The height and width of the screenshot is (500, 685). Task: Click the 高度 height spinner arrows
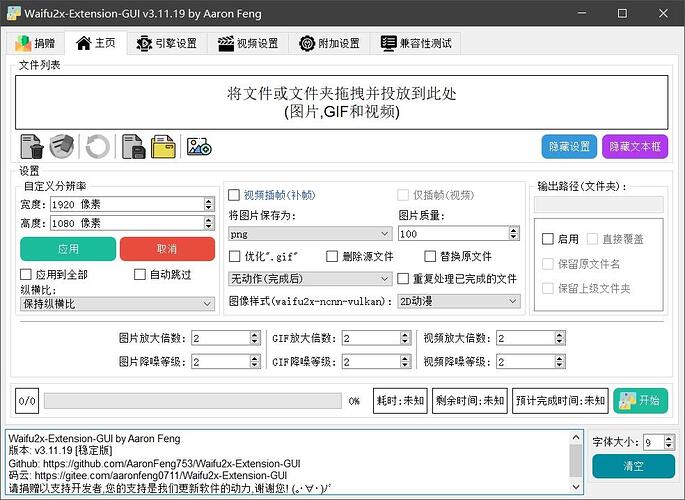(209, 223)
